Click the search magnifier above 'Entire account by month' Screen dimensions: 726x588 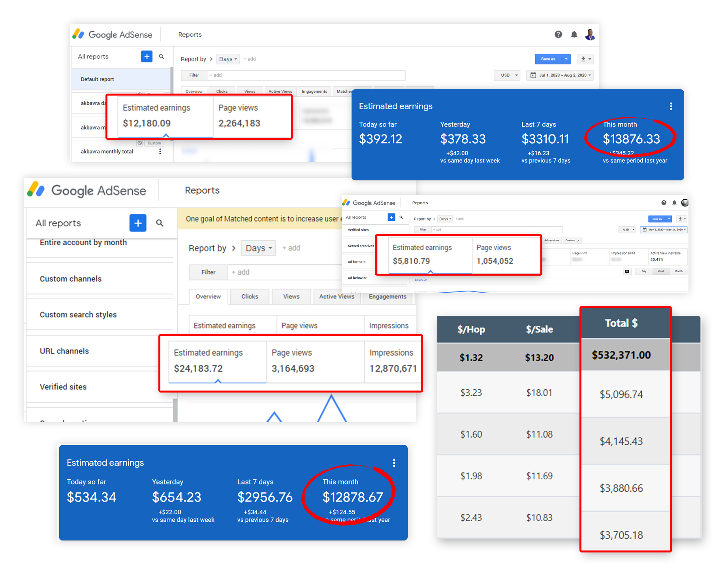point(160,223)
